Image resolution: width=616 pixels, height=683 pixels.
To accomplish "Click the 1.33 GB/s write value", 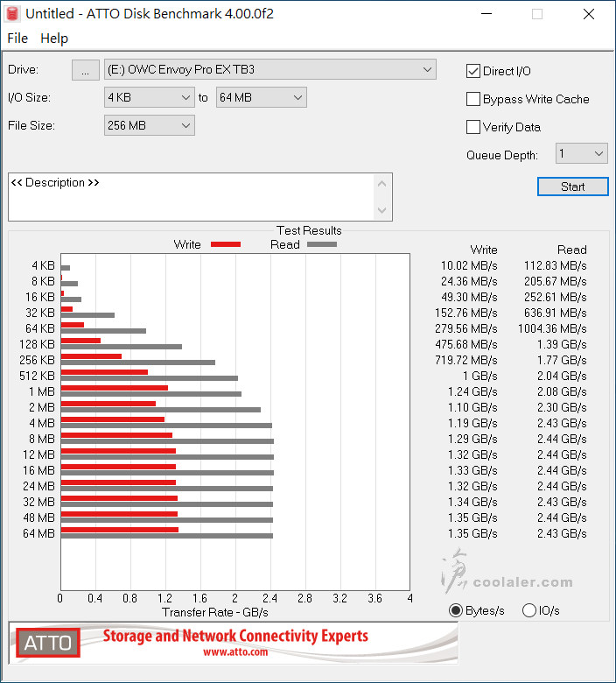I will [x=472, y=470].
